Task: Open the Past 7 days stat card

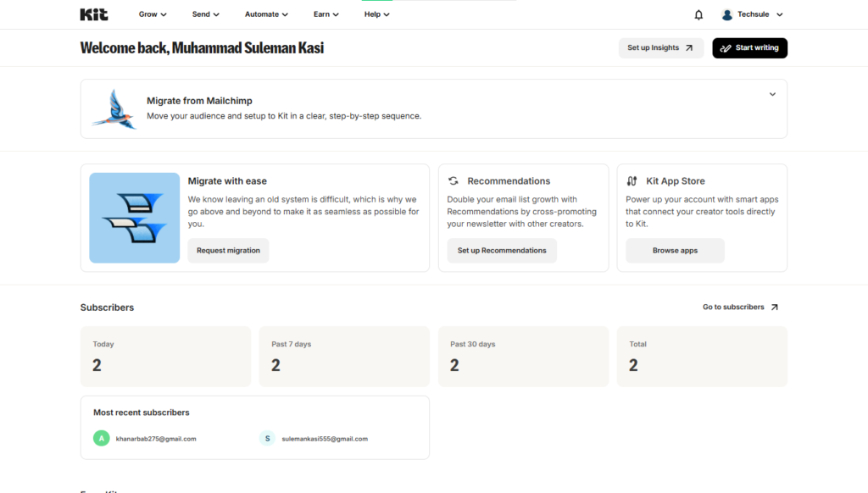Action: click(x=344, y=357)
